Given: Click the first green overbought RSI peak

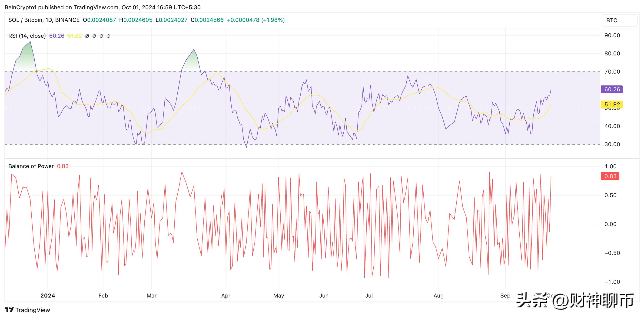Looking at the screenshot, I should tap(28, 56).
